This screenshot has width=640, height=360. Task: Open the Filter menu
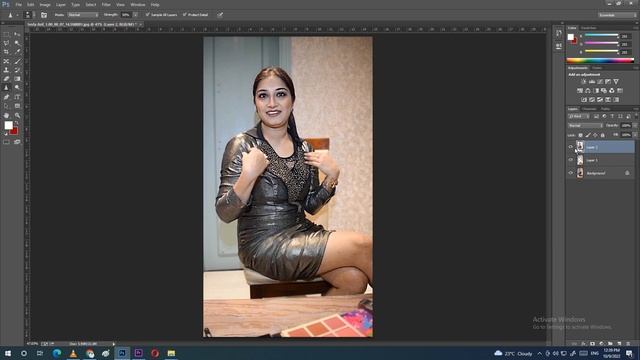(x=106, y=4)
